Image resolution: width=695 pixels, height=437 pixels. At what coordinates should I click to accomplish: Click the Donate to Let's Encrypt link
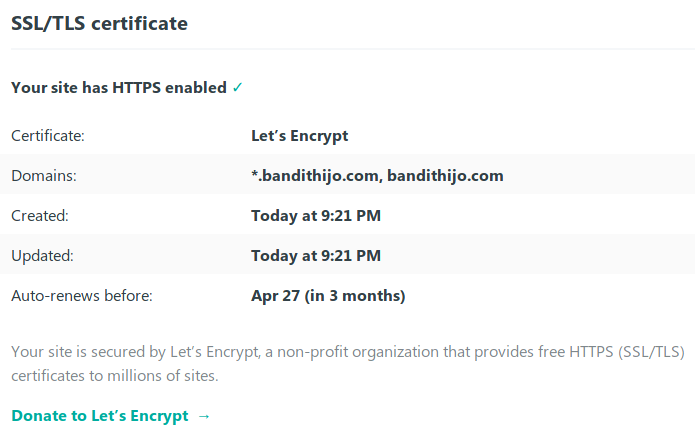coord(100,416)
